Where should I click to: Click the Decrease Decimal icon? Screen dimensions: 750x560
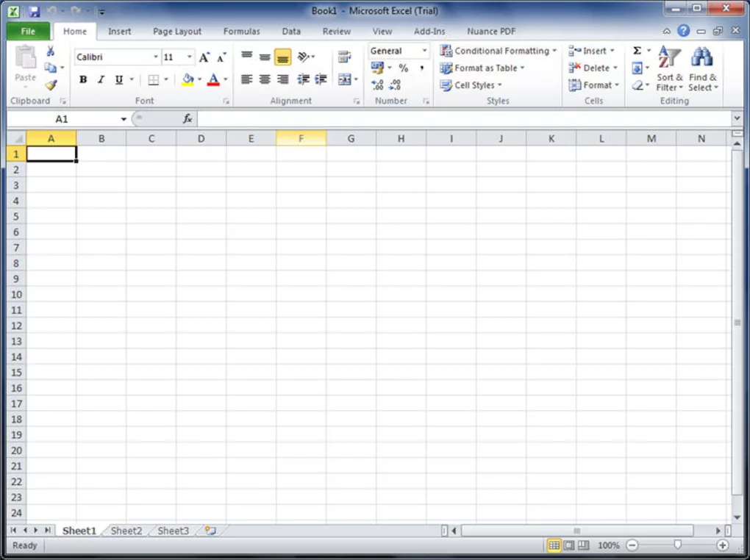coord(395,85)
